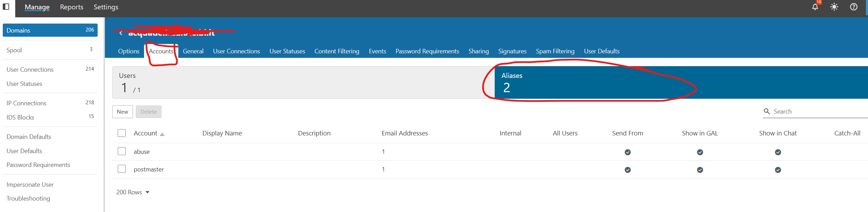Open the Reports menu
This screenshot has height=212, width=868.
(72, 7)
